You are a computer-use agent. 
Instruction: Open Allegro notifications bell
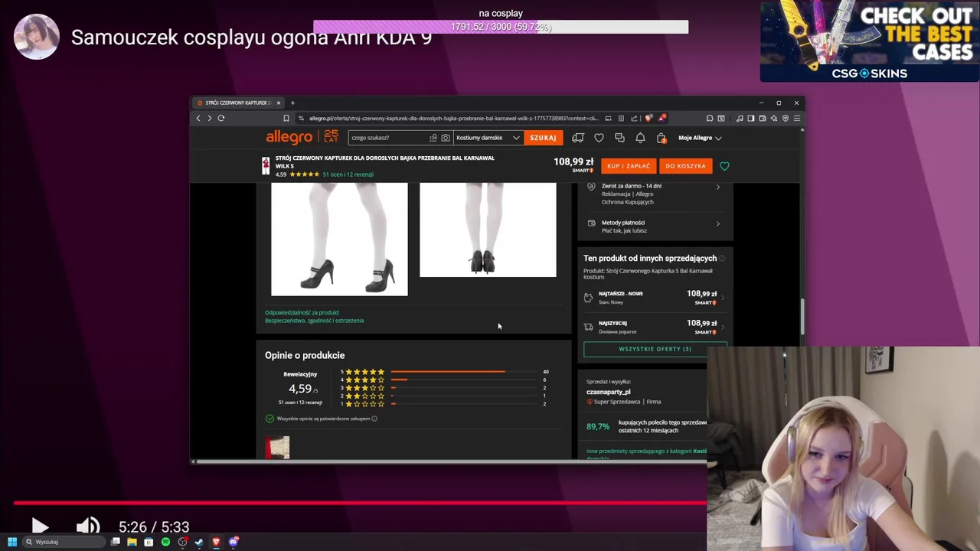click(x=640, y=138)
